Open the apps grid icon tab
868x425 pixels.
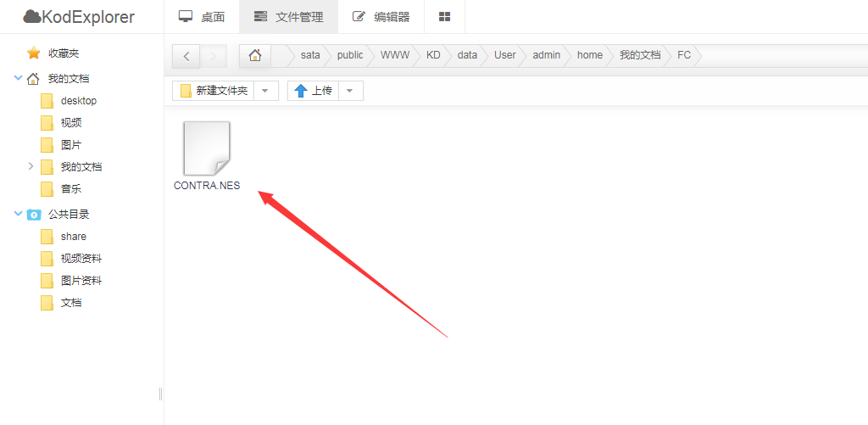tap(444, 17)
